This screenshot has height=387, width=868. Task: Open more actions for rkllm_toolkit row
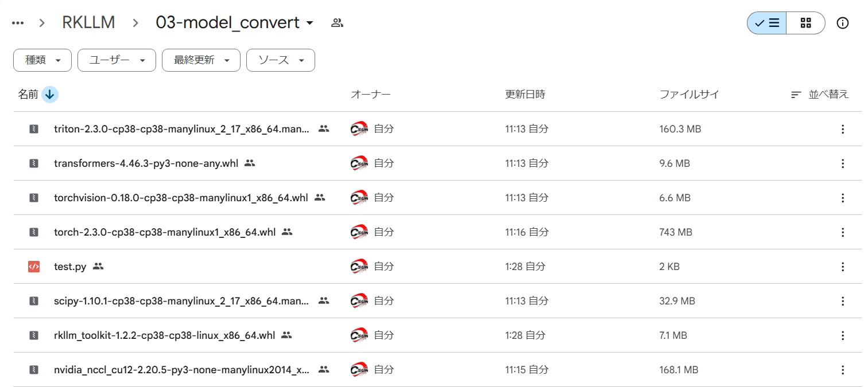843,335
